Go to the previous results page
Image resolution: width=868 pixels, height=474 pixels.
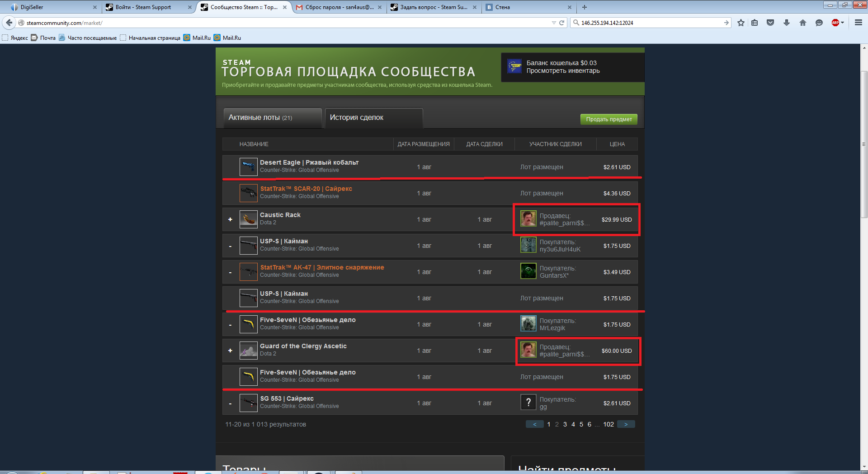pos(535,424)
